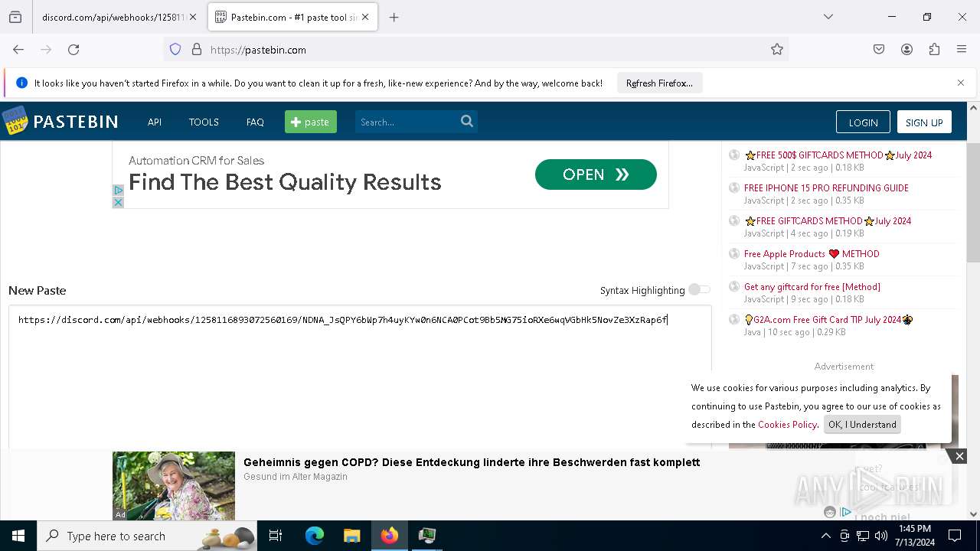Viewport: 980px width, 551px height.
Task: Click the Firefox View icon at top left
Action: (15, 17)
